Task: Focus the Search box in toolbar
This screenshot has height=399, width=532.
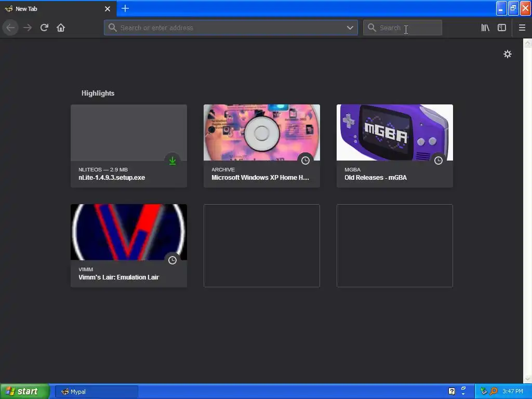Action: pyautogui.click(x=403, y=28)
